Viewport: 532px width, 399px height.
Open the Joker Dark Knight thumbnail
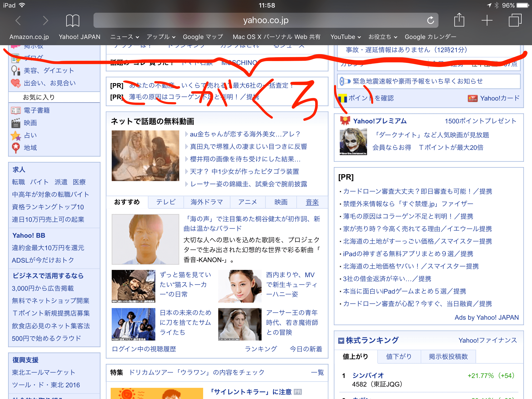[x=353, y=142]
